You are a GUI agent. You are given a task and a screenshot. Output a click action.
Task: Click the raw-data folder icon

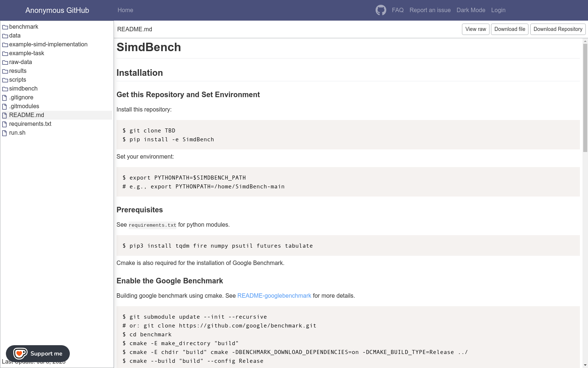(5, 63)
